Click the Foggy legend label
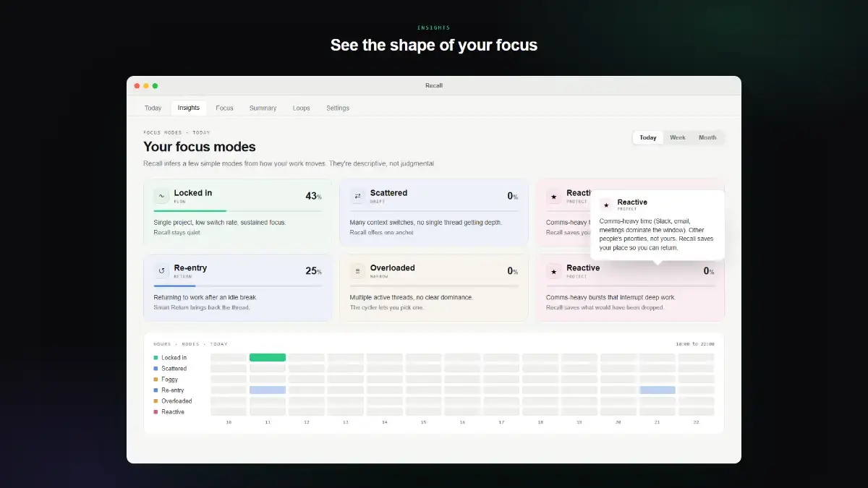Viewport: 868px width, 488px height. pyautogui.click(x=169, y=380)
